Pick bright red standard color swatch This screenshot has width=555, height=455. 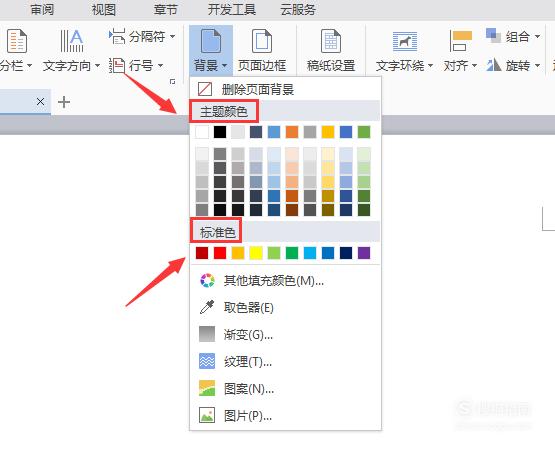click(220, 253)
